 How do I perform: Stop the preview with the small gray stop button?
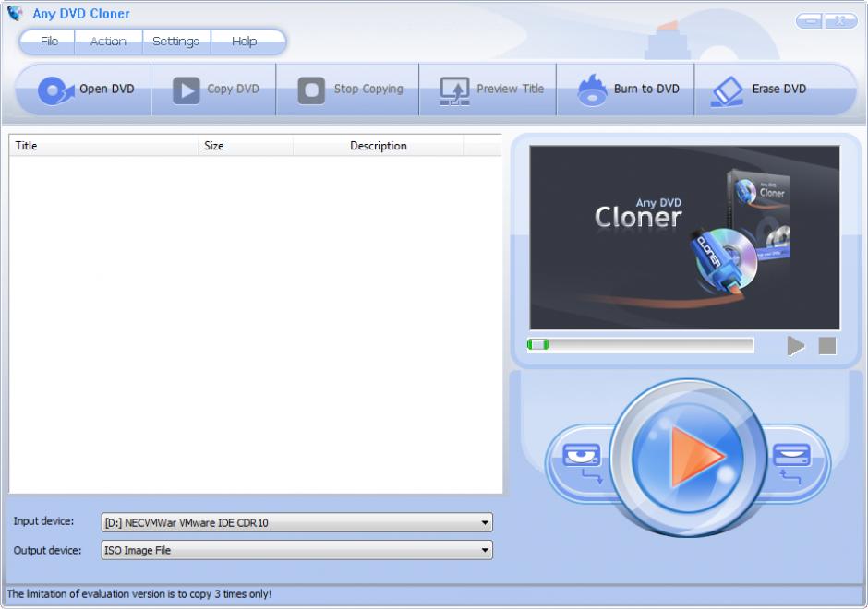point(827,346)
